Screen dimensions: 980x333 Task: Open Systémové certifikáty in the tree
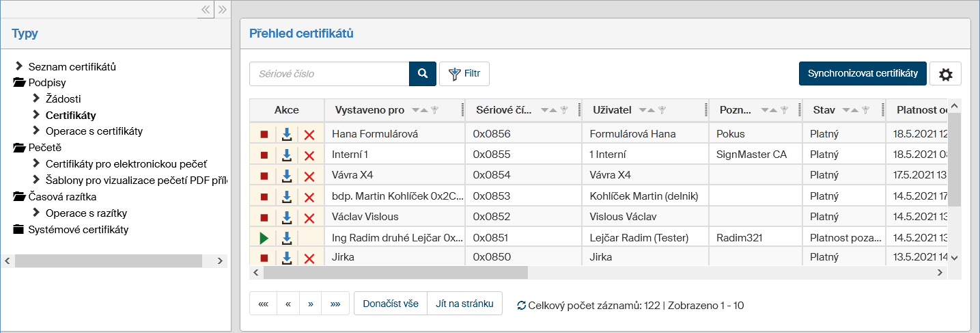pos(78,229)
